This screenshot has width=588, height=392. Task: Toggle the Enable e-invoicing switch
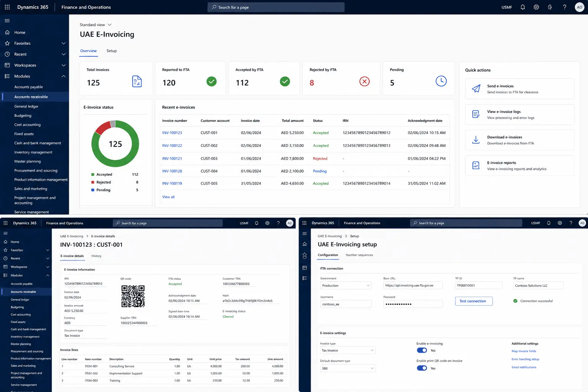(x=422, y=350)
